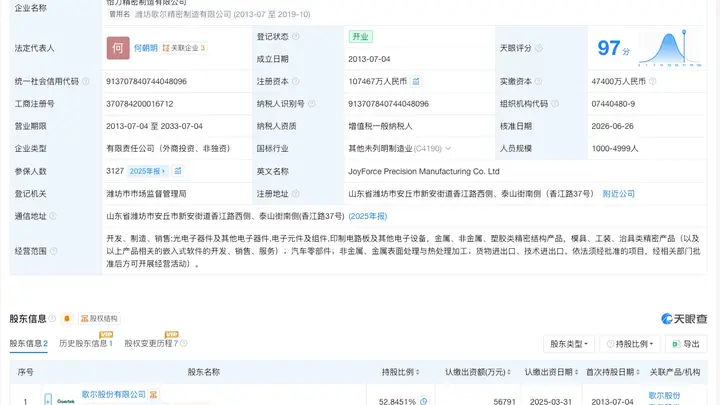Show help icon beside 天眼评分
Image resolution: width=720 pixels, height=405 pixels.
[539, 48]
